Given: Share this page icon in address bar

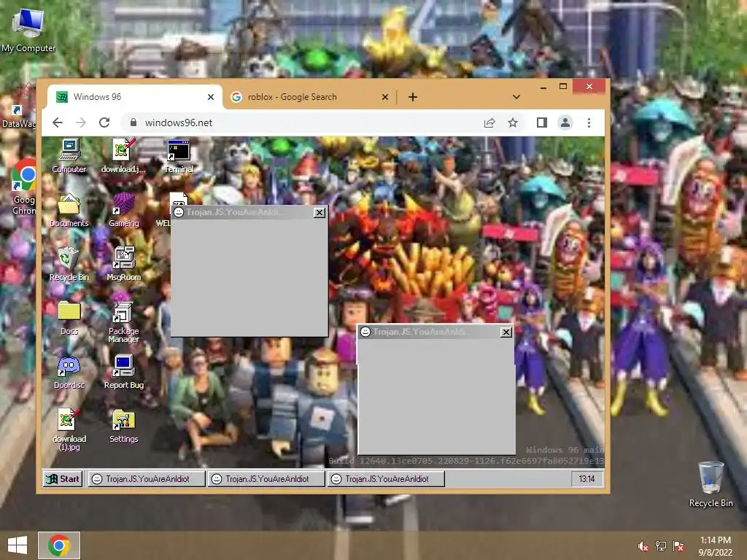Looking at the screenshot, I should click(x=489, y=122).
